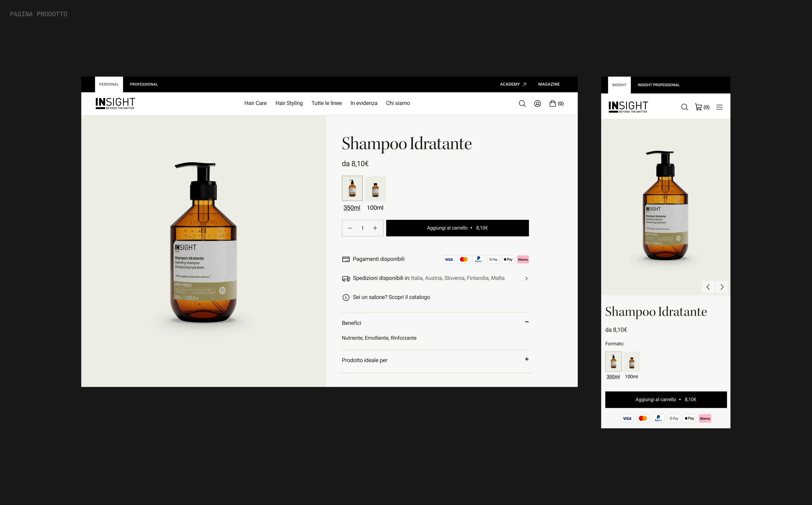Collapse the Benefici section with minus

pos(526,322)
